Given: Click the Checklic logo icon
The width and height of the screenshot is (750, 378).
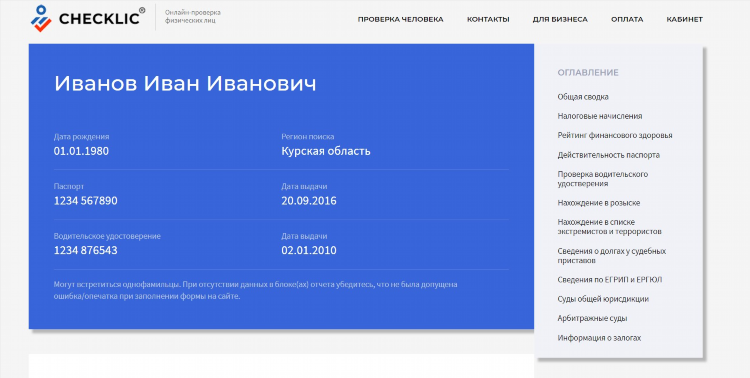Looking at the screenshot, I should pyautogui.click(x=41, y=19).
